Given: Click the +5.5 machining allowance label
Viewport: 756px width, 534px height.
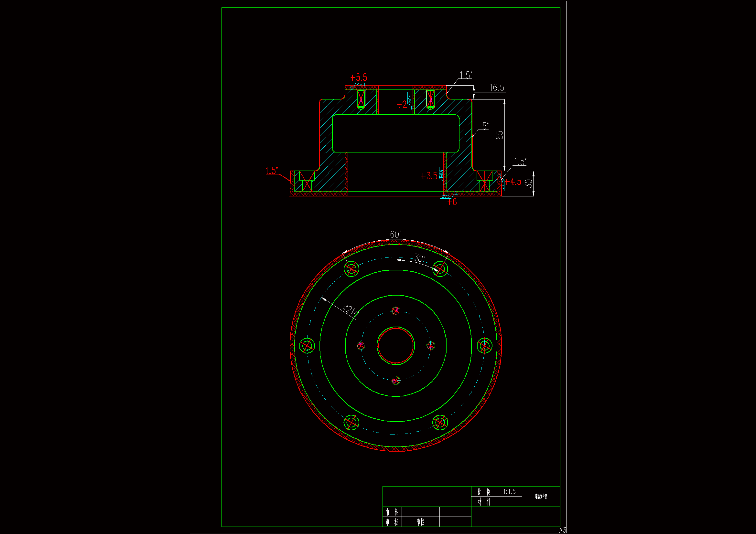Looking at the screenshot, I should [x=359, y=78].
